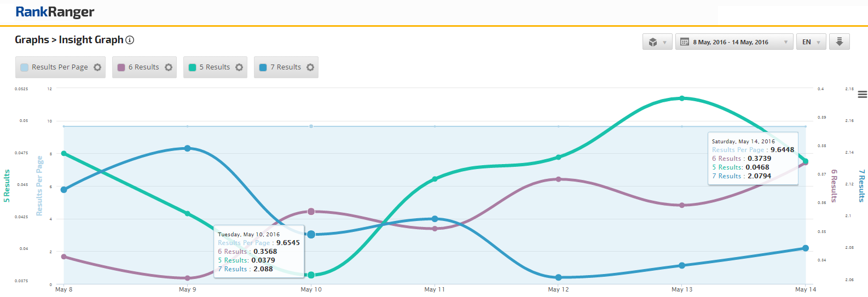Click the 7 Results data point on May 9
Image resolution: width=868 pixels, height=297 pixels.
coord(188,148)
